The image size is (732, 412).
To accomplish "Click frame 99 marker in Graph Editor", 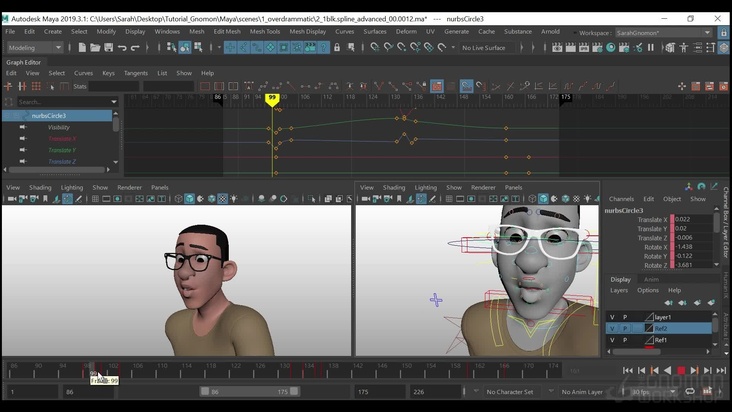I will pyautogui.click(x=272, y=98).
